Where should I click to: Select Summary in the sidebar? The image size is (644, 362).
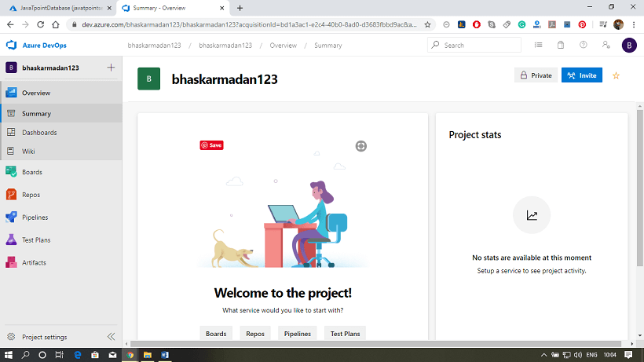pos(60,113)
